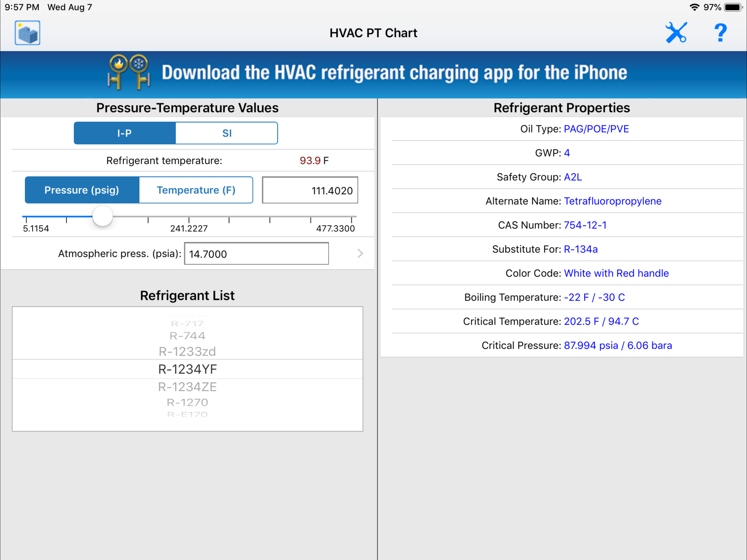
Task: Expand atmospheric pressure chevron arrow
Action: (360, 253)
